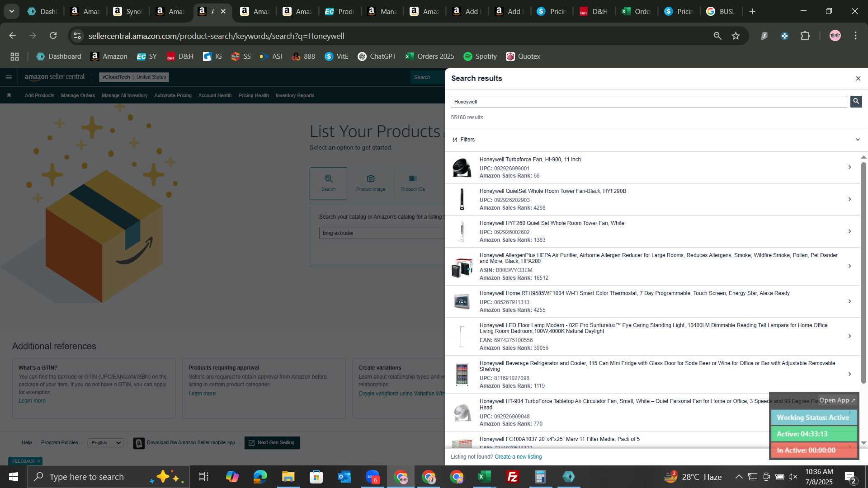This screenshot has height=488, width=868.
Task: Open Manage Orders menu item
Action: tap(78, 95)
